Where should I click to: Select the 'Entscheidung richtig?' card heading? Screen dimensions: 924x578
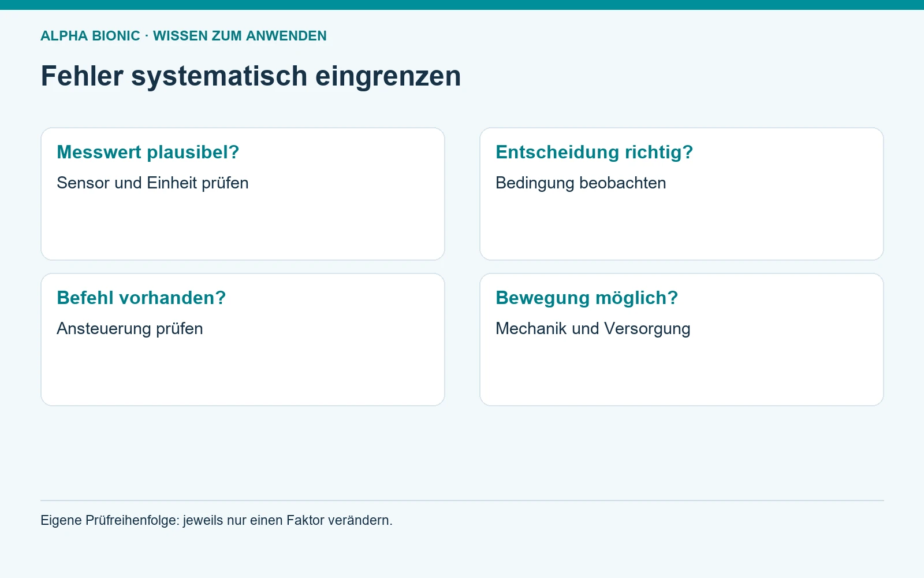(x=594, y=152)
